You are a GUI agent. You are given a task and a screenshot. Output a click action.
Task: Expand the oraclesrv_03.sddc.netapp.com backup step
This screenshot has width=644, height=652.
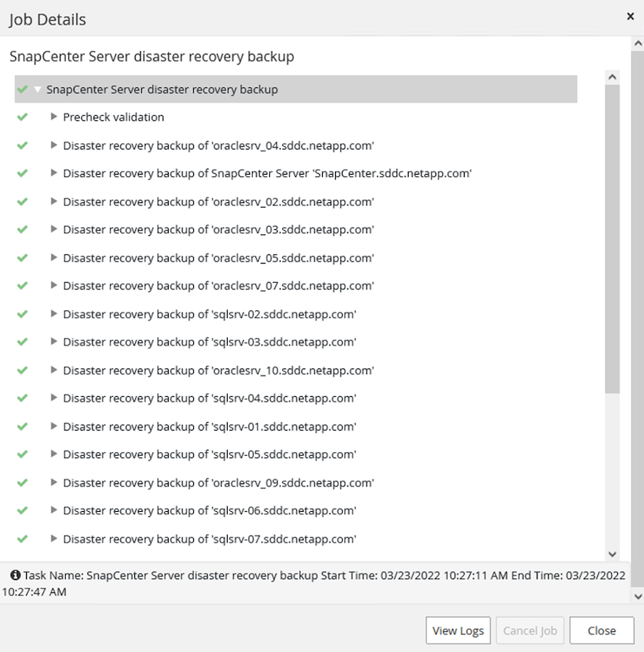point(54,229)
